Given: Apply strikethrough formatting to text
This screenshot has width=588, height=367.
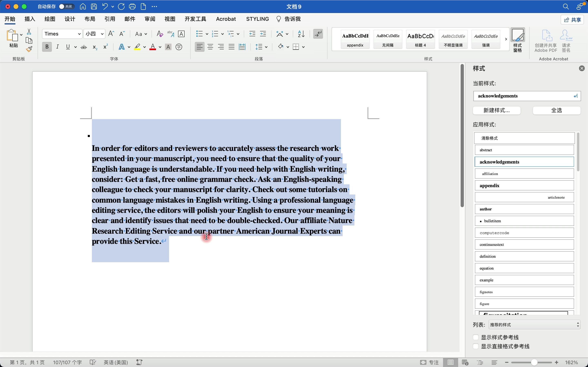Looking at the screenshot, I should pyautogui.click(x=84, y=47).
